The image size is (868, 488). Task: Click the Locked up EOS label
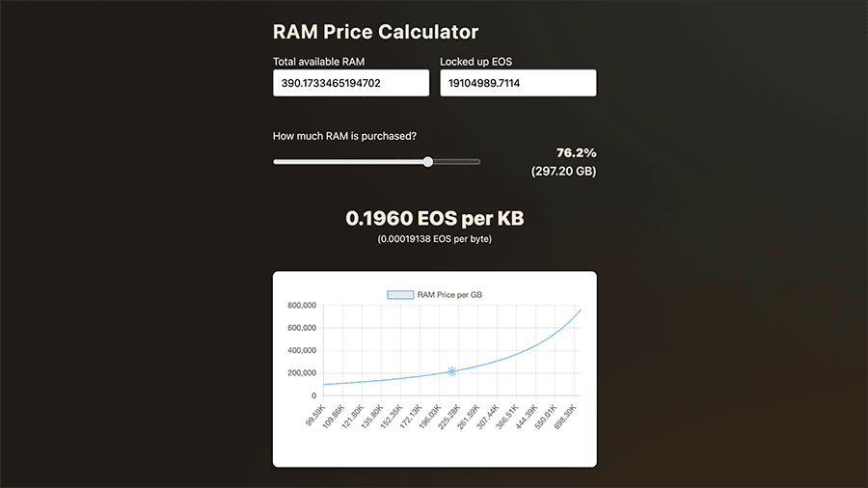[475, 62]
